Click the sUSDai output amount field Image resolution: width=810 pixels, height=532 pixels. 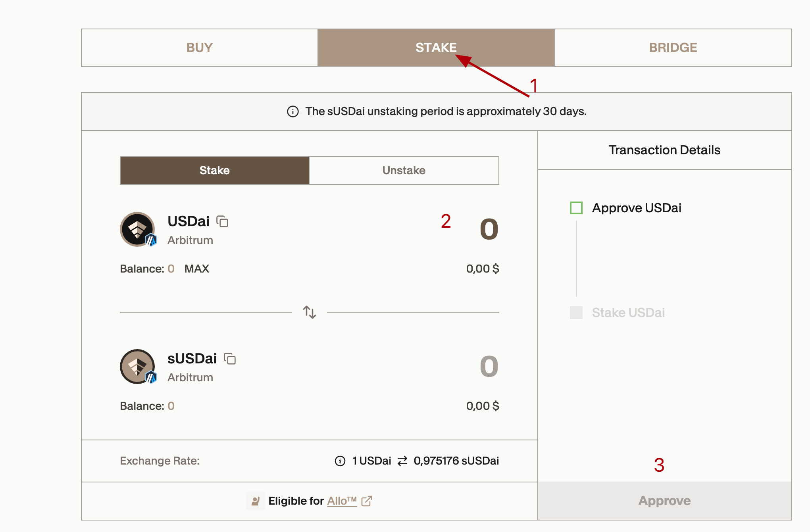pos(489,367)
